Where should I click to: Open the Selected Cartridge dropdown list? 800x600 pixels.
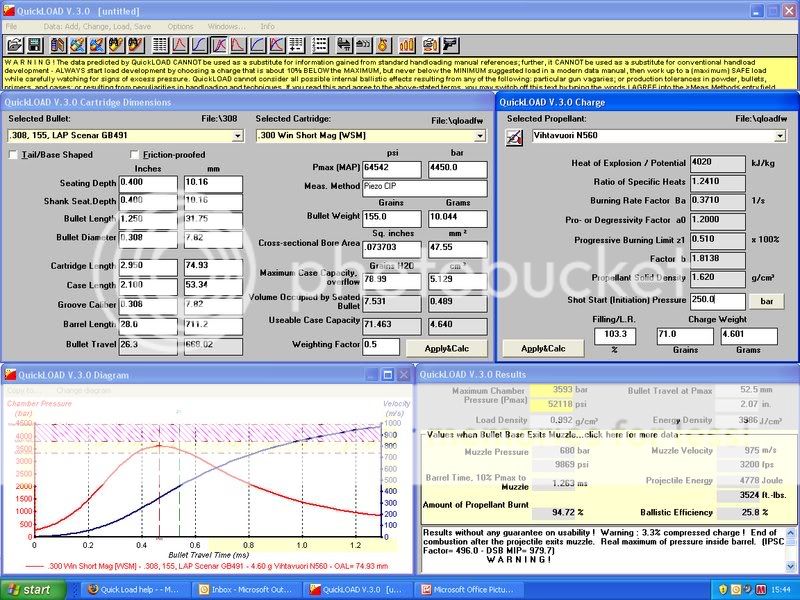[480, 135]
